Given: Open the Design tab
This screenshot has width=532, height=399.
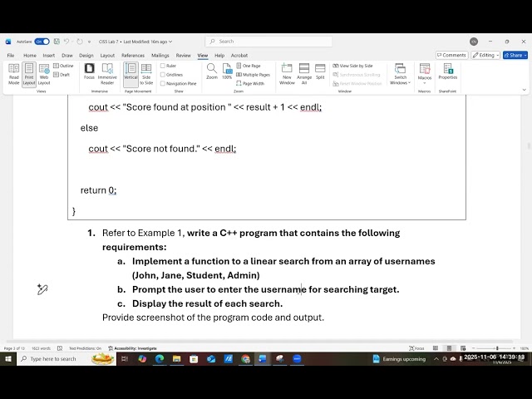Looking at the screenshot, I should pos(86,56).
